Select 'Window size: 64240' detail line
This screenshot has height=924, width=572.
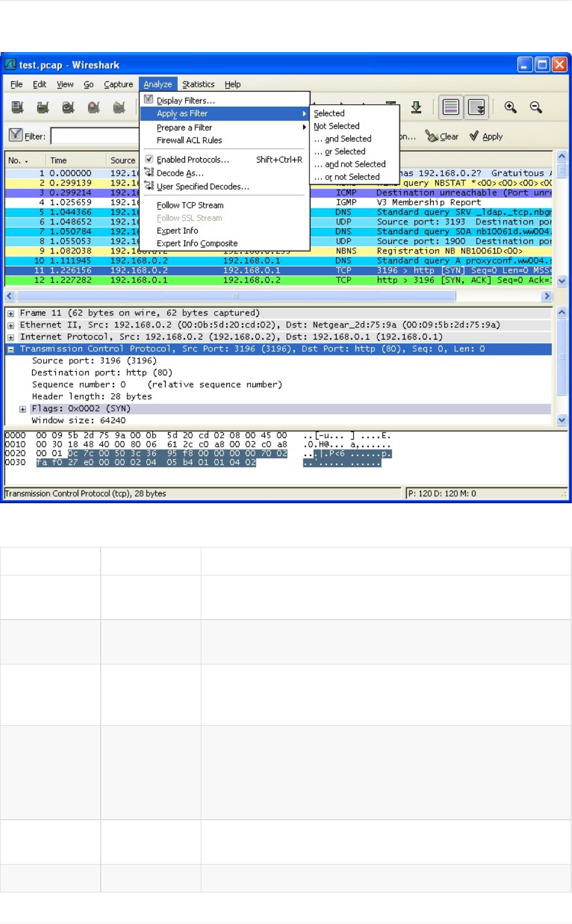tap(79, 421)
